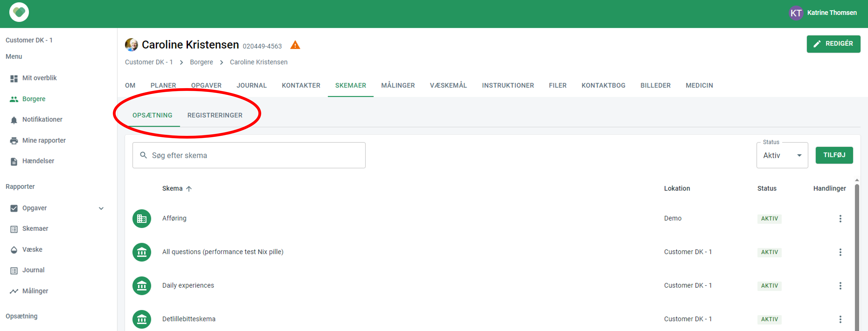The height and width of the screenshot is (331, 868).
Task: Click the Mine rapporter printer icon
Action: [14, 140]
